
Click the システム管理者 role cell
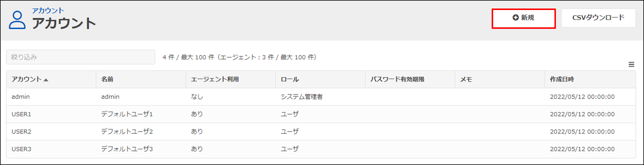click(x=301, y=97)
